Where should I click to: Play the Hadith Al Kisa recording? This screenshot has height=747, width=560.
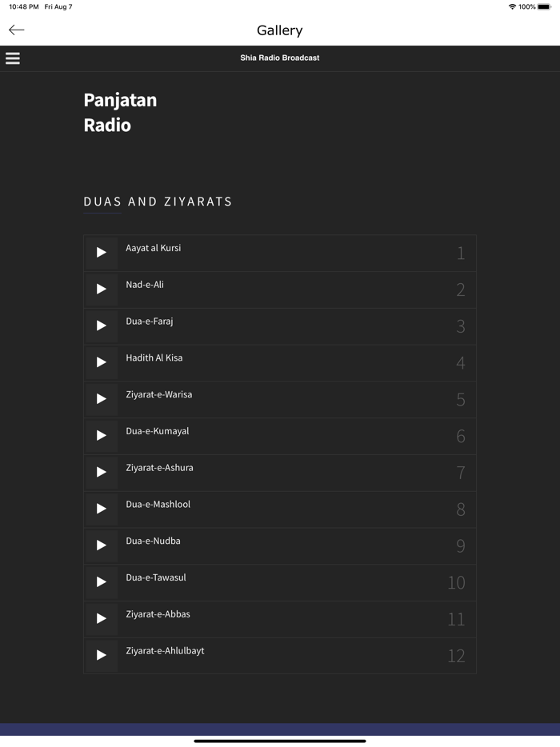pyautogui.click(x=101, y=362)
